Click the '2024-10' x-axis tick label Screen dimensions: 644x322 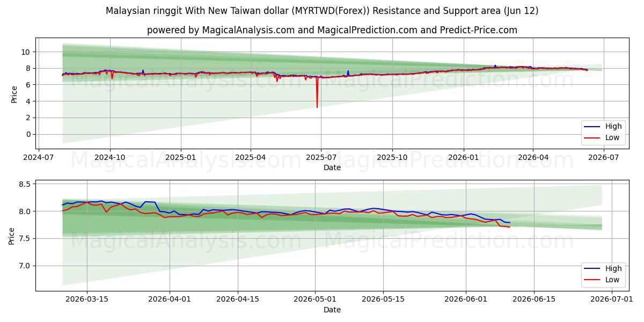point(110,158)
